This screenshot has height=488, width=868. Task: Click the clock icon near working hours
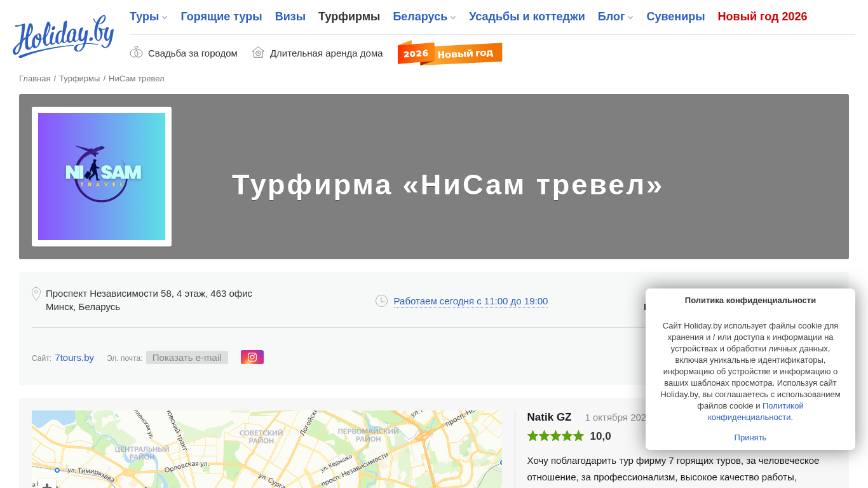(381, 301)
